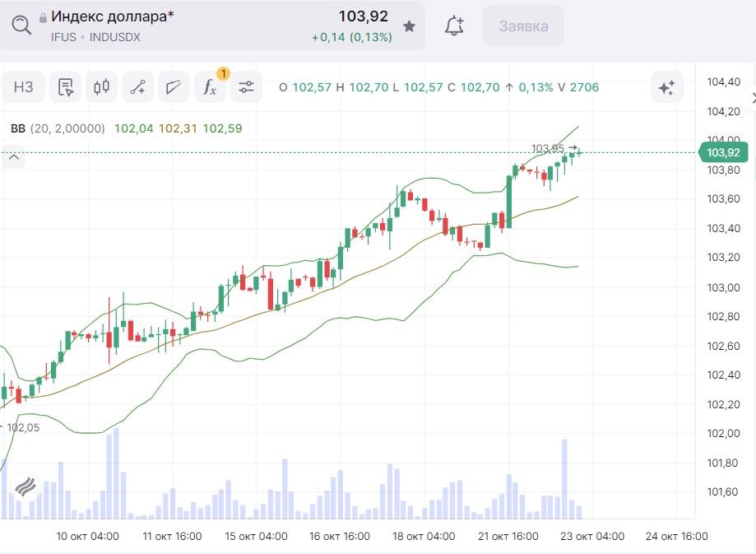Image resolution: width=756 pixels, height=554 pixels.
Task: Open the price alert bell icon
Action: 453,26
